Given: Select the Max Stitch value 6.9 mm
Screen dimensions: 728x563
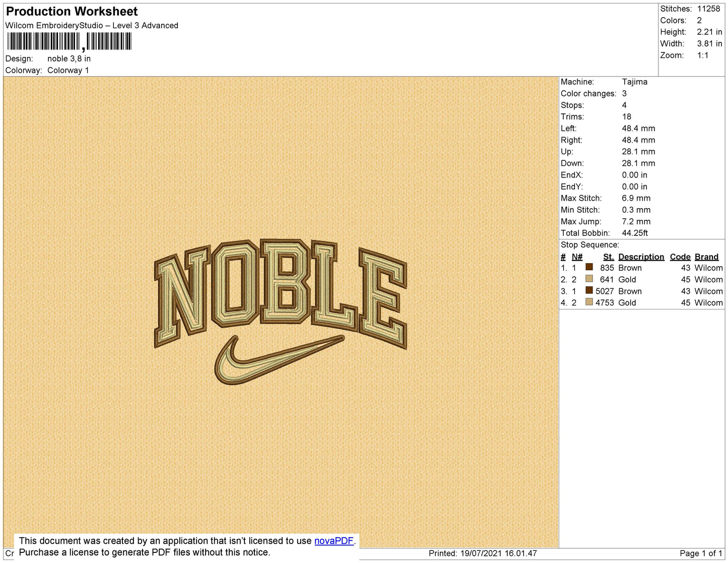Looking at the screenshot, I should tap(636, 198).
